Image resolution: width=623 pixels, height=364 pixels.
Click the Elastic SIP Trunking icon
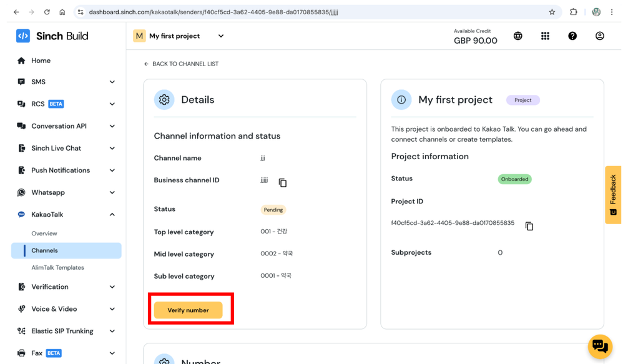coord(21,331)
